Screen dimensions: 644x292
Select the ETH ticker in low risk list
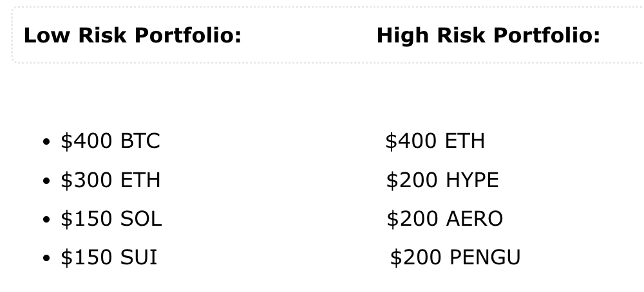pos(140,181)
